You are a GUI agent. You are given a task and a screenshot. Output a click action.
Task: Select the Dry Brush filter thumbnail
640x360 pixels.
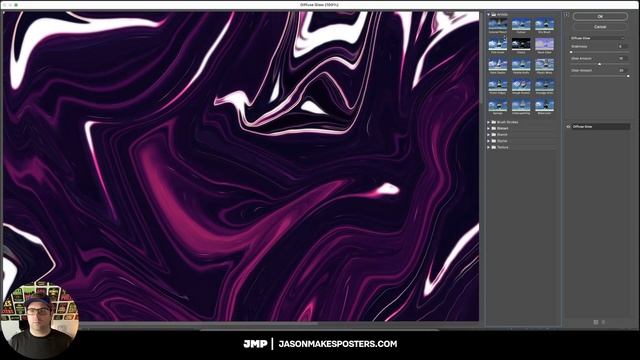pyautogui.click(x=544, y=24)
